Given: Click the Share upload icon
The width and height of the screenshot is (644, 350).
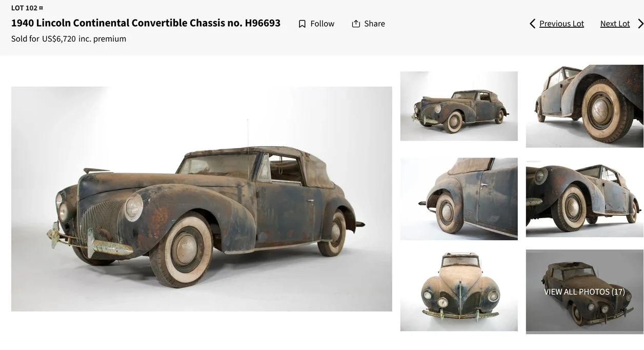Looking at the screenshot, I should (x=356, y=24).
